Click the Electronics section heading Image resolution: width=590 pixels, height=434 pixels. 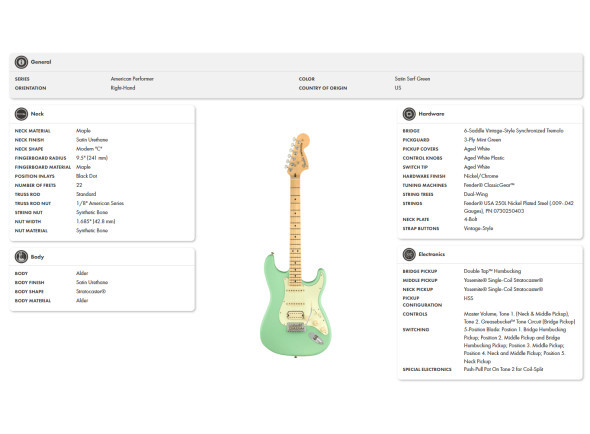pos(432,254)
